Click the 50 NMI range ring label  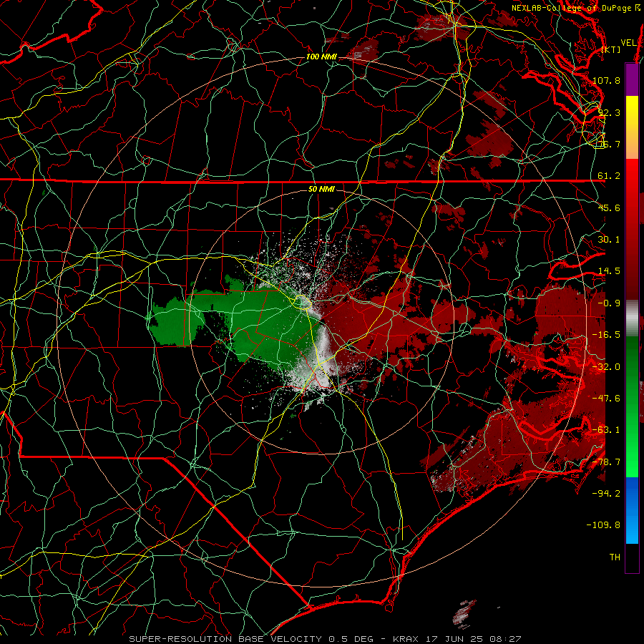pyautogui.click(x=321, y=190)
